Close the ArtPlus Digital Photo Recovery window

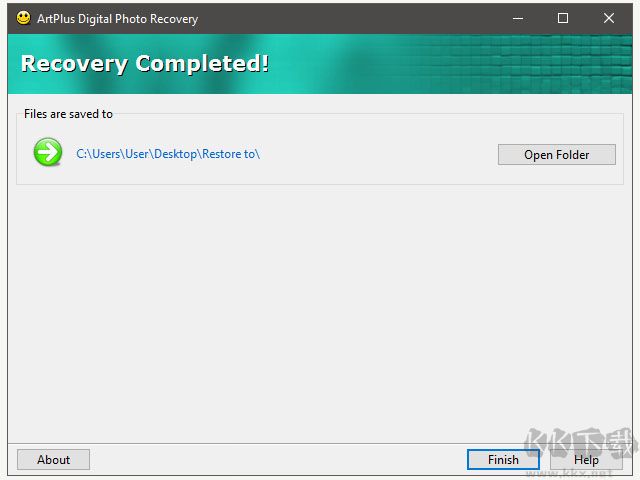pyautogui.click(x=609, y=18)
